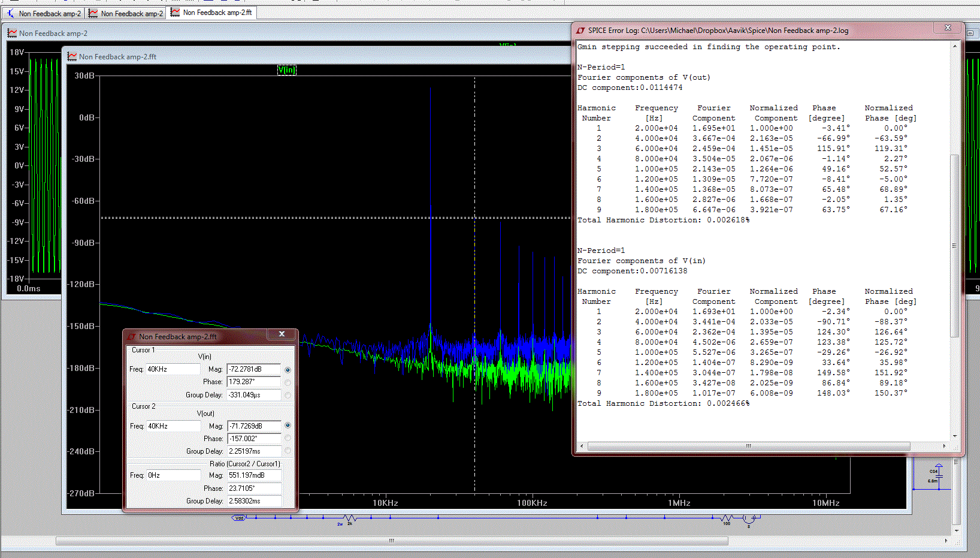Click the circular source symbol right of the 100 resistor
Screen dimensions: 980x558
[749, 518]
